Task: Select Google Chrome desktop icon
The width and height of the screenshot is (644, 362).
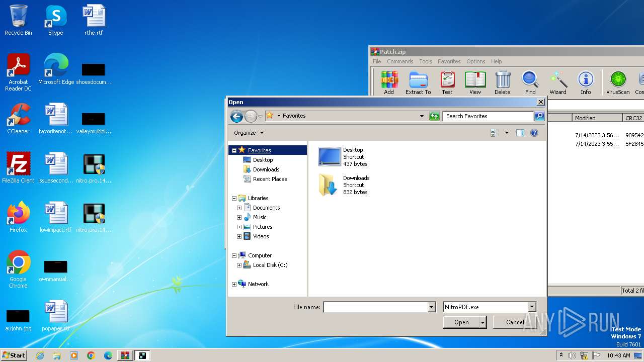Action: pos(18,269)
